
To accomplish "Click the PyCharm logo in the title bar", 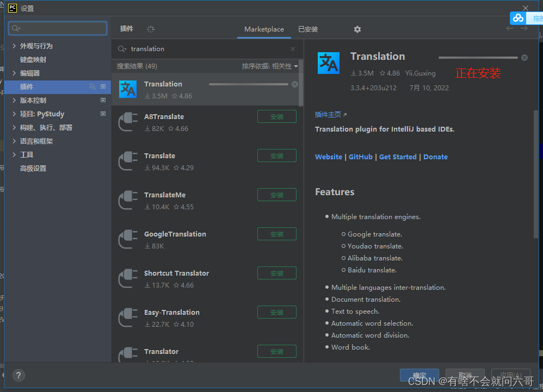I will (13, 8).
